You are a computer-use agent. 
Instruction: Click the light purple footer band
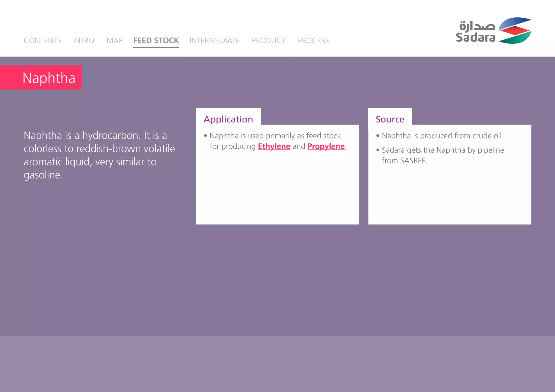pyautogui.click(x=277, y=364)
